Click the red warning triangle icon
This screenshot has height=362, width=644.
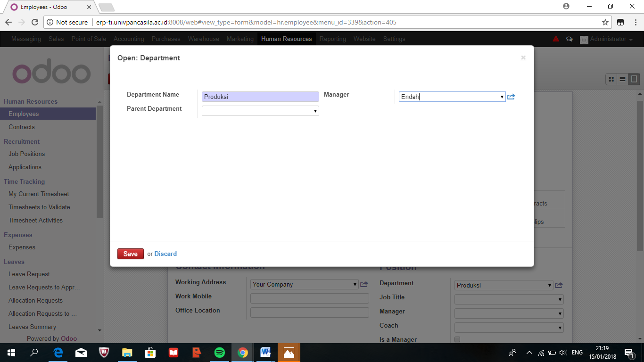point(556,39)
